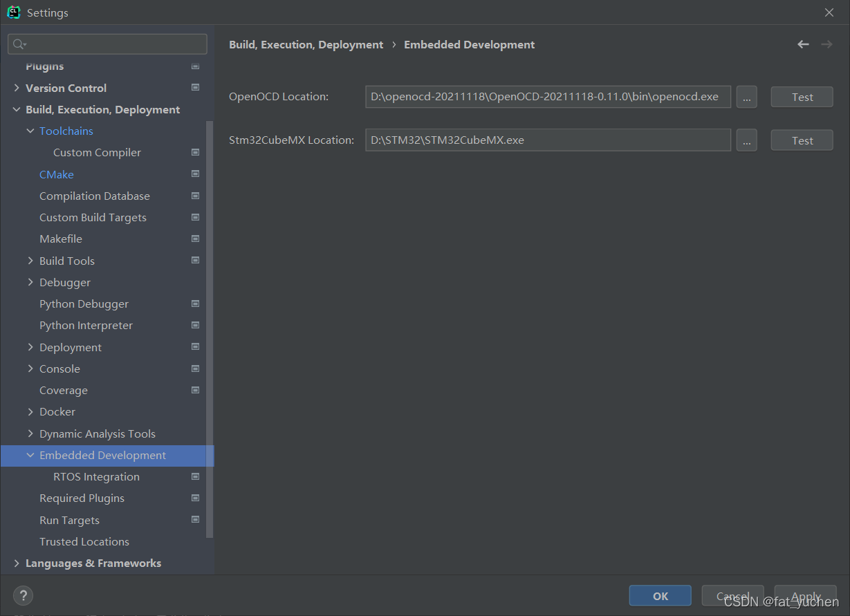Image resolution: width=850 pixels, height=616 pixels.
Task: Expand the Build Tools node
Action: [30, 261]
